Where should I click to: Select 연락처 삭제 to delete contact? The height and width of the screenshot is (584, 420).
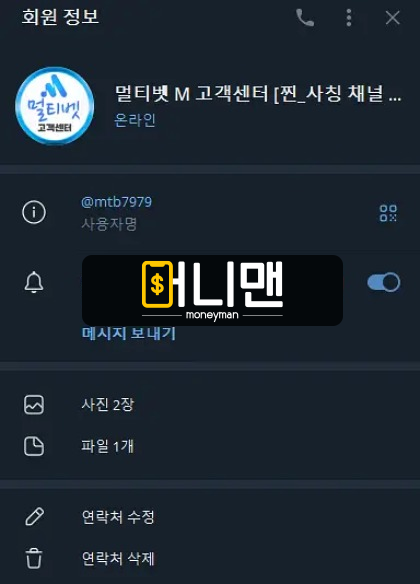pyautogui.click(x=210, y=558)
